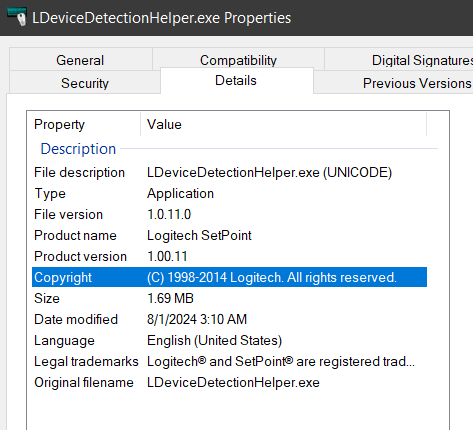This screenshot has height=430, width=473.
Task: Select the Application value
Action: [x=180, y=194]
